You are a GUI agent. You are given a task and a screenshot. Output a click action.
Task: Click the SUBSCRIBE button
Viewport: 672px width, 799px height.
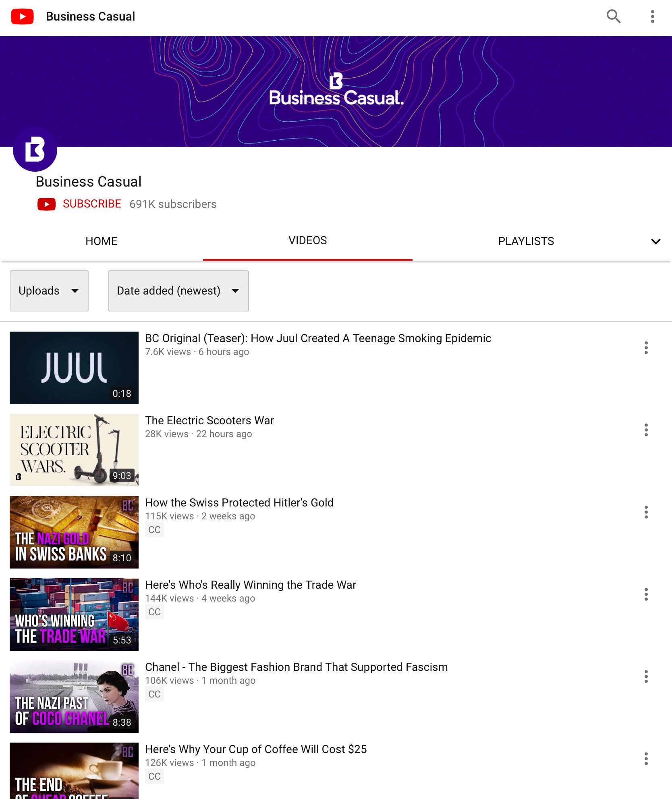[92, 204]
